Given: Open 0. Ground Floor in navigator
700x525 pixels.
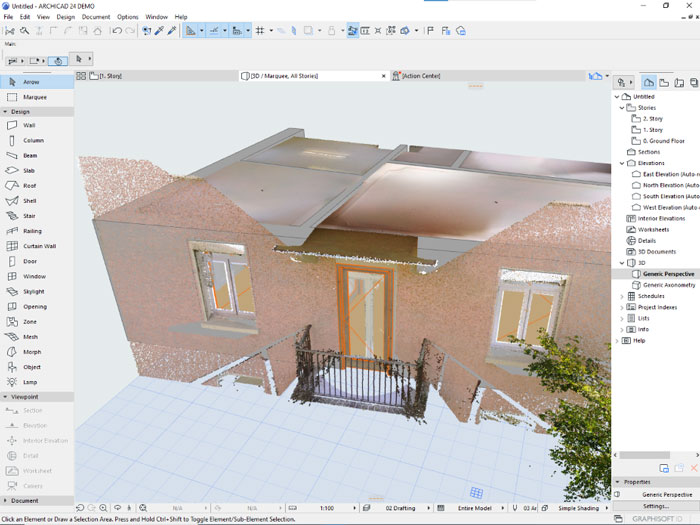Looking at the screenshot, I should 663,141.
